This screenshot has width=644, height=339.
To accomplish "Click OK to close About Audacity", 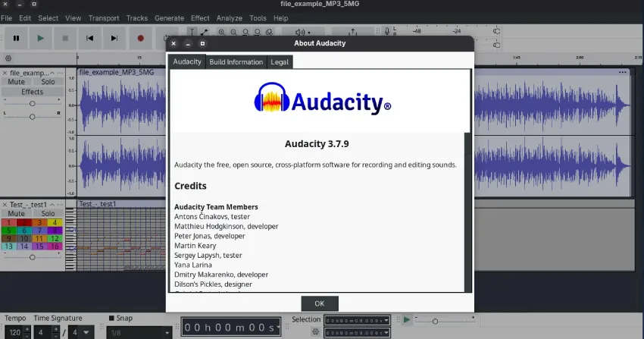I will 320,303.
